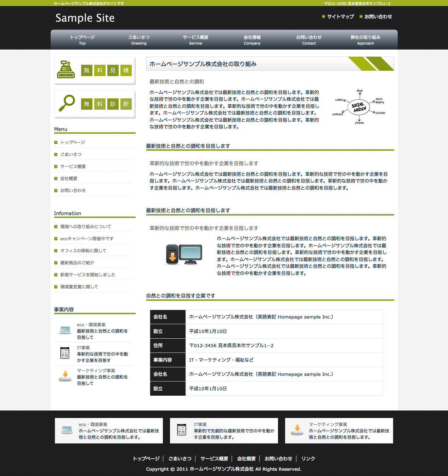Click the magnifying glass icon for 無料診断
448x476 pixels.
click(67, 103)
